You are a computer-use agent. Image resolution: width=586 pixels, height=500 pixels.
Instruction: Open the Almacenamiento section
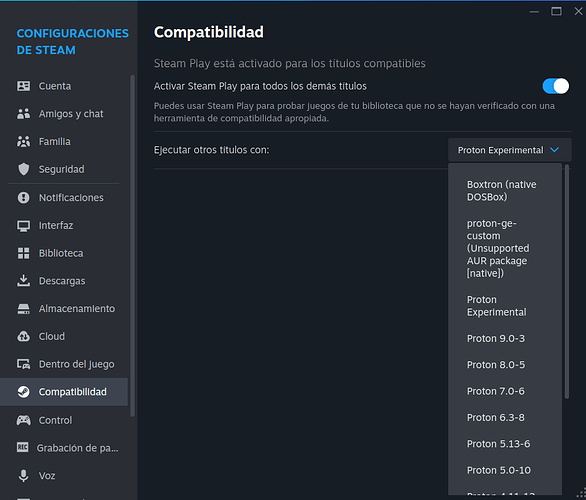[64, 309]
